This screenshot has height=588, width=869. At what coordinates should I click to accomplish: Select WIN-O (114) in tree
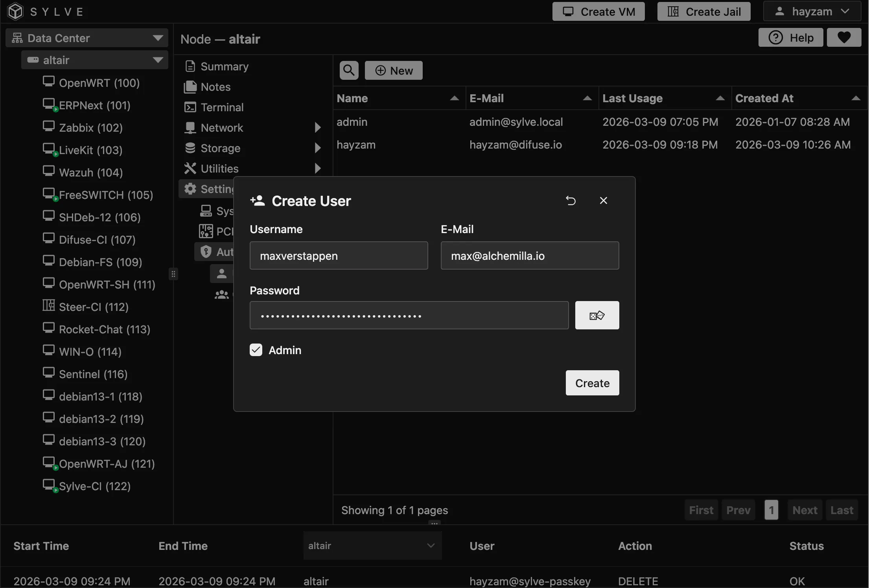[90, 351]
